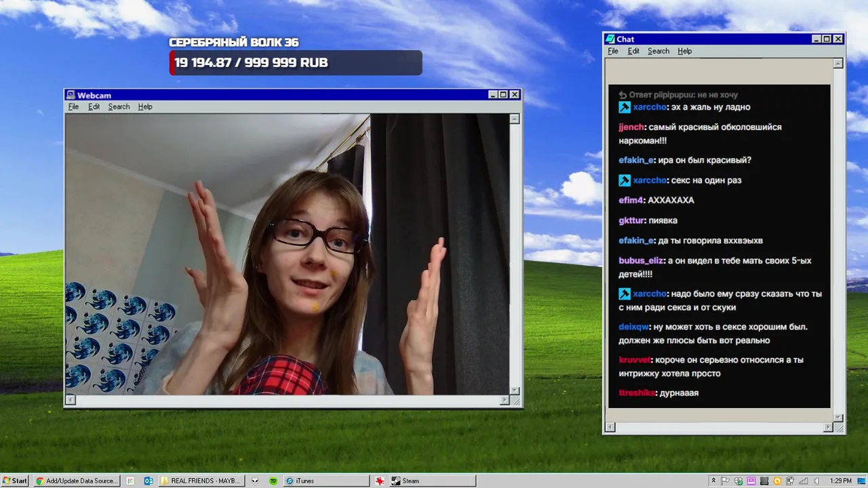Click Webcam horizontal scrollbar left arrow
868x488 pixels.
coord(70,401)
